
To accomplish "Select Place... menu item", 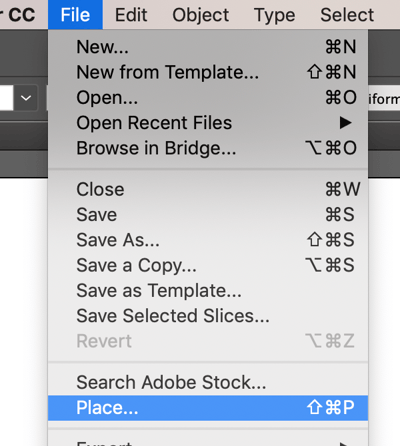I will [208, 408].
